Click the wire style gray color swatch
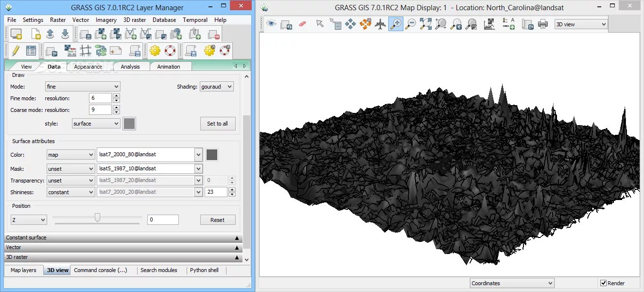 pyautogui.click(x=129, y=124)
